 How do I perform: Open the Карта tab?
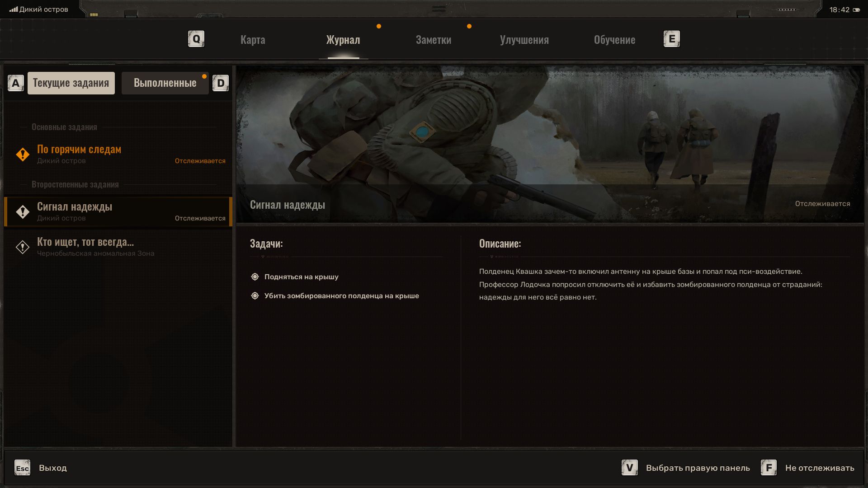tap(253, 40)
